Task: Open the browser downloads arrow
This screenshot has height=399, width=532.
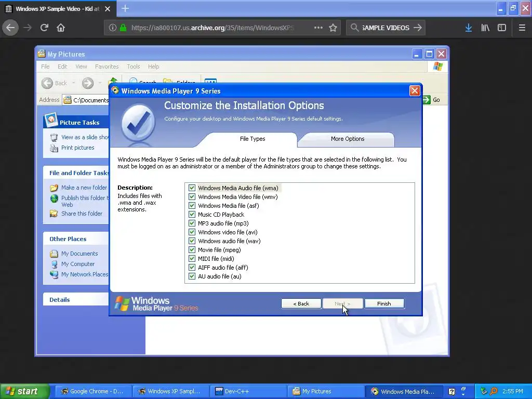Action: pyautogui.click(x=469, y=28)
